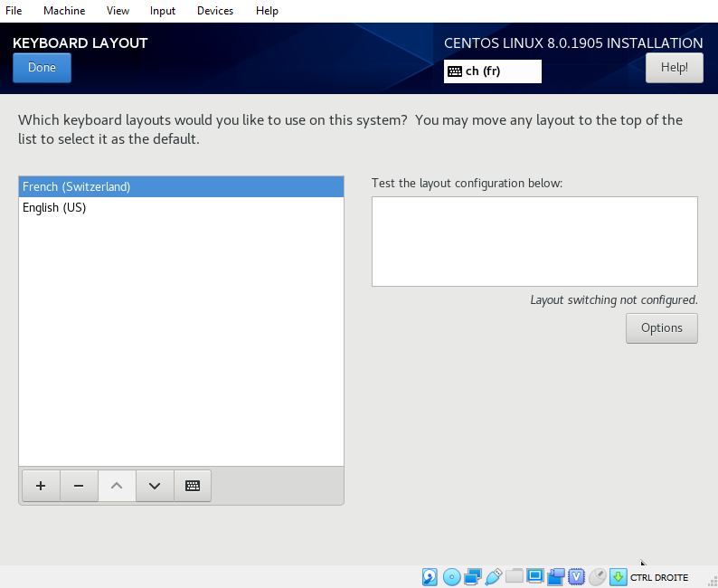Open the File menu
The image size is (718, 588).
[x=14, y=11]
